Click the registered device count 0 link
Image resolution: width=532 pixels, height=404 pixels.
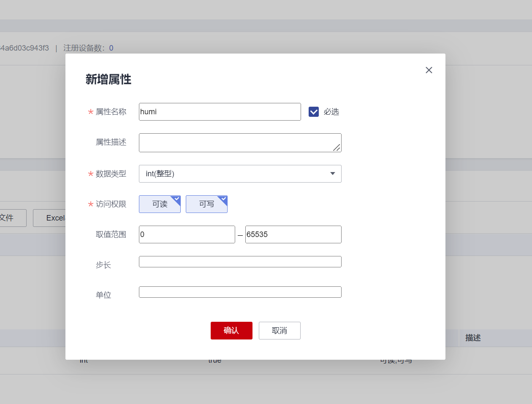[x=111, y=48]
